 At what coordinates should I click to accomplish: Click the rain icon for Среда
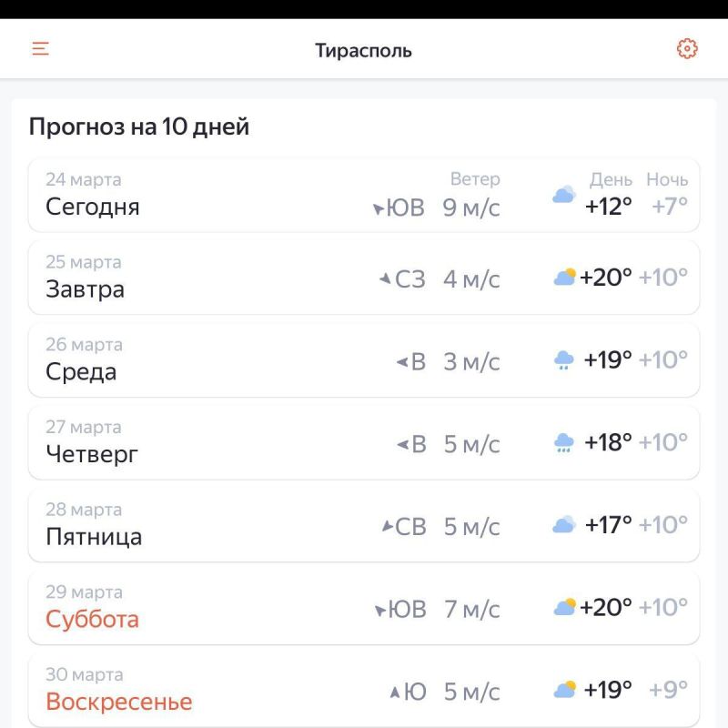[x=563, y=357]
